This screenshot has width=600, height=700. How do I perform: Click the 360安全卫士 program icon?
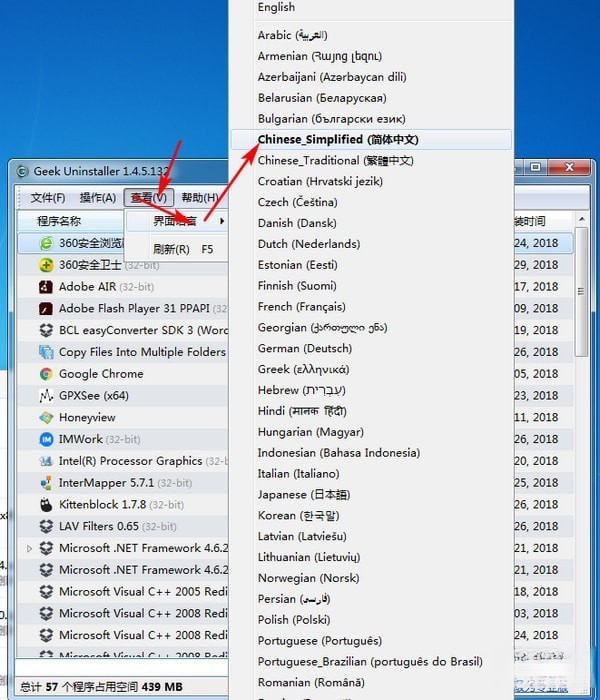(46, 265)
